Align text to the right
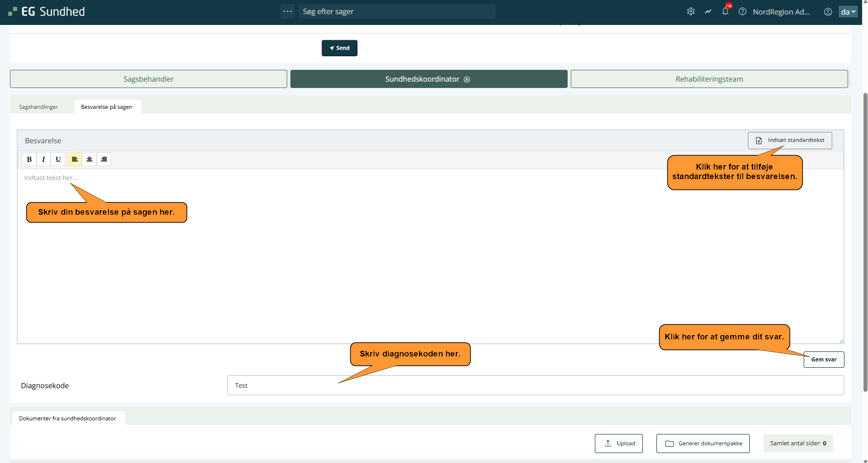The height and width of the screenshot is (463, 868). [x=104, y=159]
